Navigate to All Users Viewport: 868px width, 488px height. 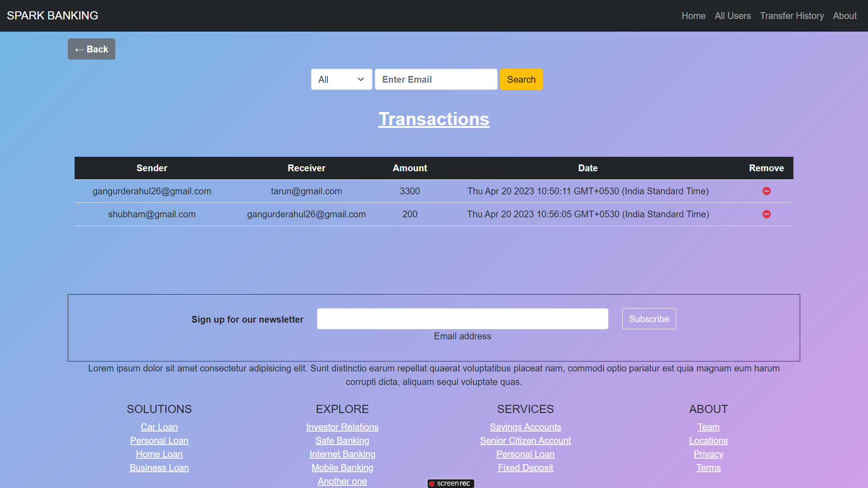732,16
